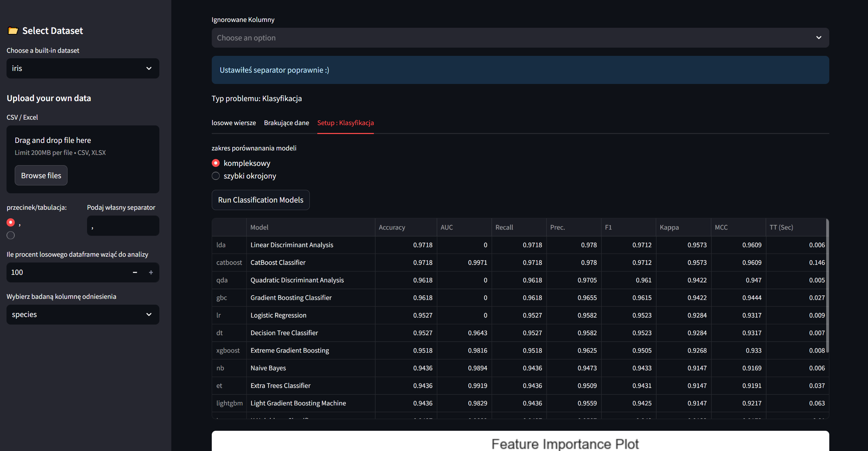The height and width of the screenshot is (451, 868).
Task: Open the Setup : Klasyfikacja tab
Action: [x=345, y=123]
